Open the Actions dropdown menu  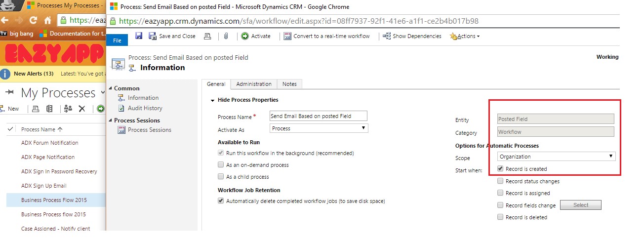[x=465, y=36]
